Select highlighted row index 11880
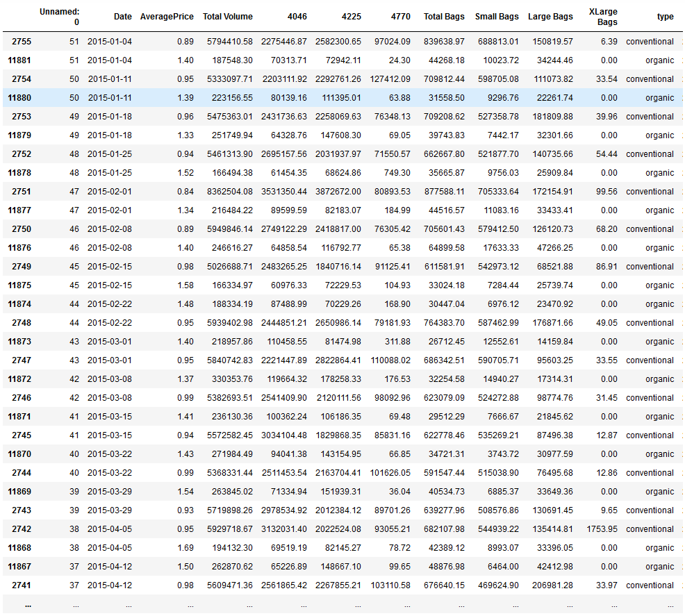This screenshot has width=685, height=616. pyautogui.click(x=19, y=98)
